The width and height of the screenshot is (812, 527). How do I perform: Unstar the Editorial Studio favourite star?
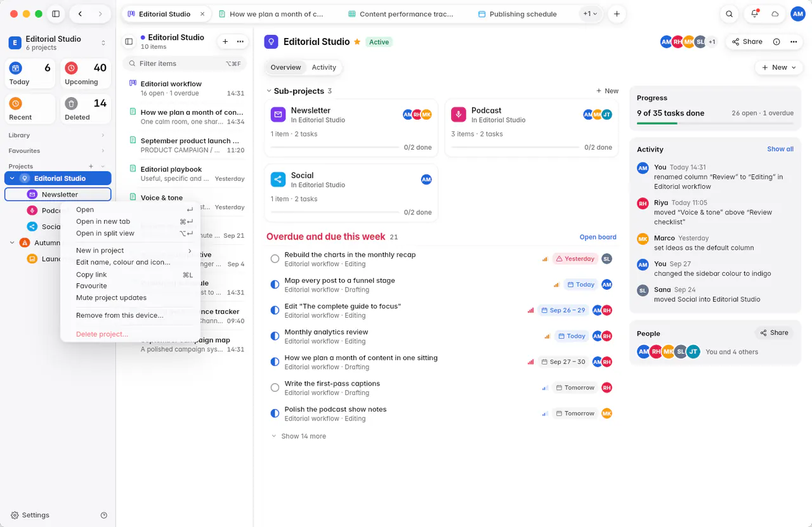tap(357, 42)
